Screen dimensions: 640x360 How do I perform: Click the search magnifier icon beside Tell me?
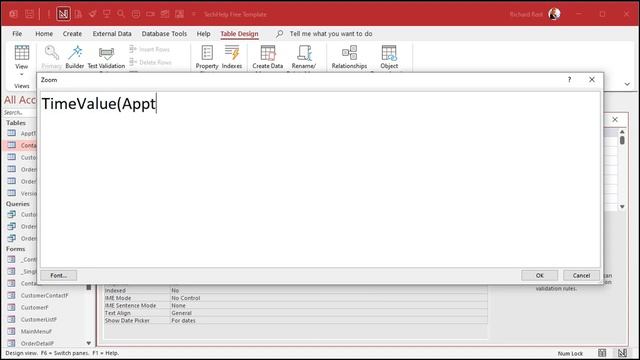[x=280, y=34]
